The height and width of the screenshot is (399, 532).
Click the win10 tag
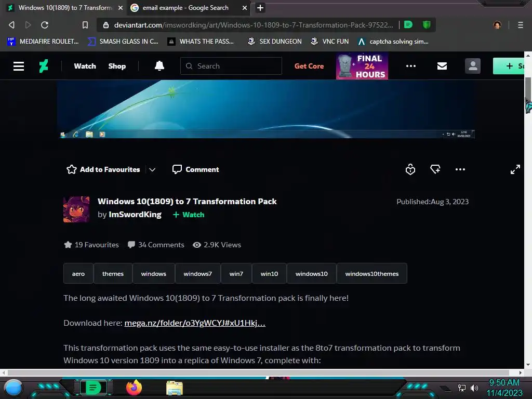270,273
